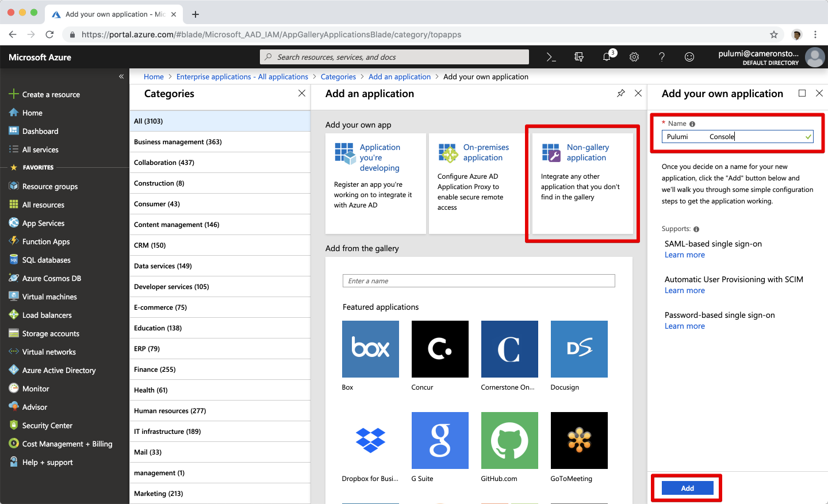The height and width of the screenshot is (504, 828).
Task: Collapse the left sidebar menu
Action: (121, 76)
